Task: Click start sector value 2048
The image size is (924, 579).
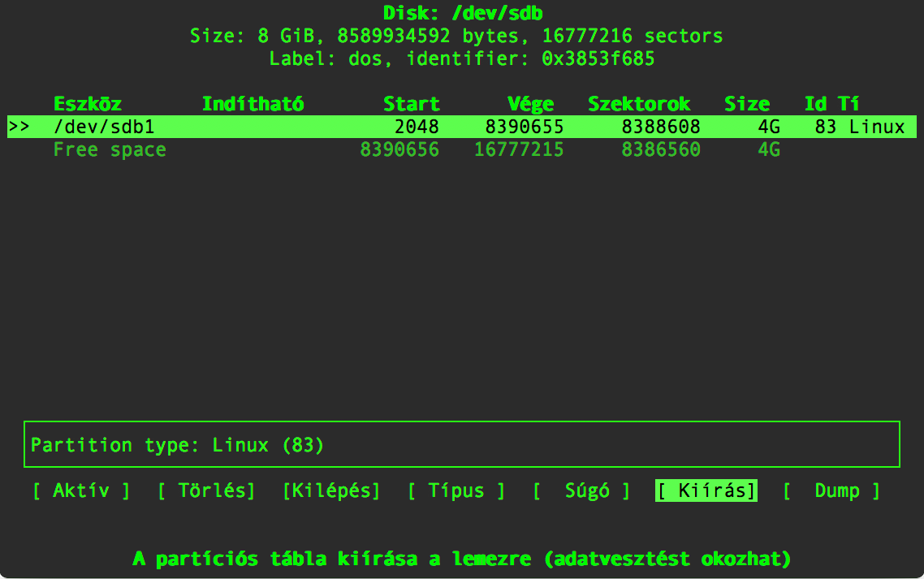Action: 417,127
